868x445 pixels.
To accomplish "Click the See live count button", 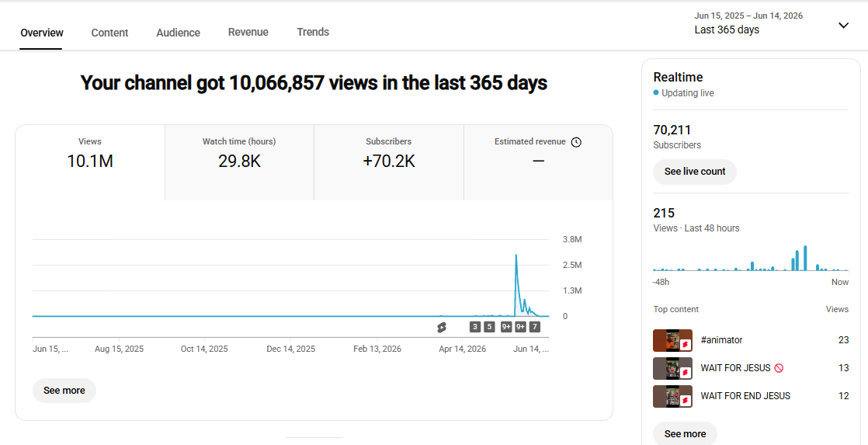I will pyautogui.click(x=695, y=172).
